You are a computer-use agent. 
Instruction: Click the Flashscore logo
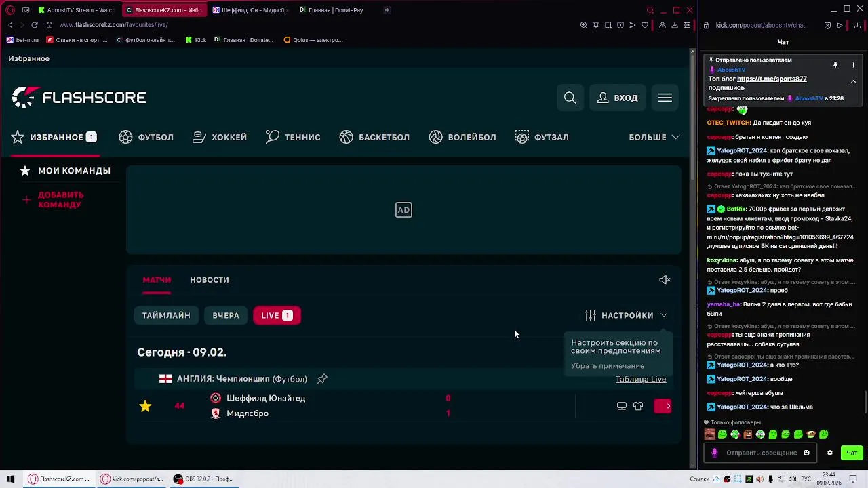(79, 98)
